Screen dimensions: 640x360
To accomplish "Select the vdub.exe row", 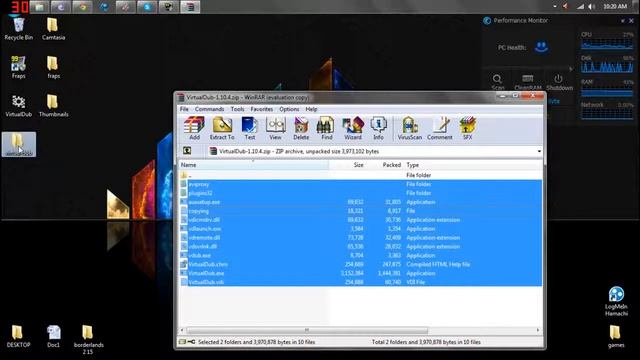I will pos(361,256).
